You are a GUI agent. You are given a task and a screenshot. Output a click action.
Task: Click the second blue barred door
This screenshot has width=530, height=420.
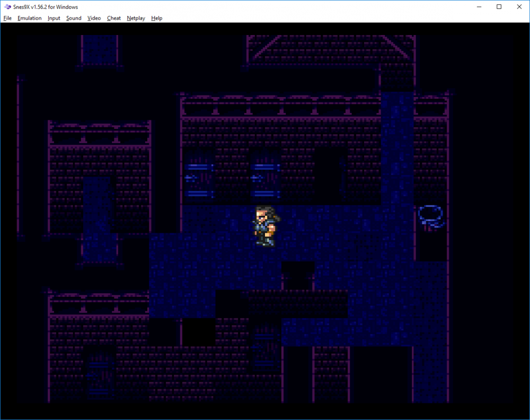pyautogui.click(x=266, y=178)
